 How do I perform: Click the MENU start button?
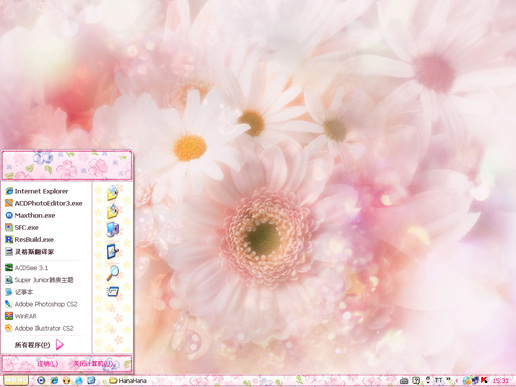16,380
